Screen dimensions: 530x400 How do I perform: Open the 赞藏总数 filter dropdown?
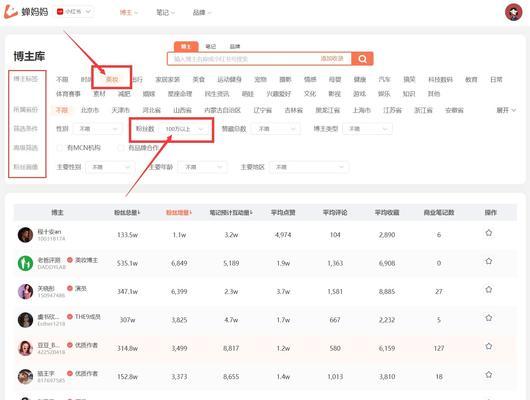coord(276,129)
